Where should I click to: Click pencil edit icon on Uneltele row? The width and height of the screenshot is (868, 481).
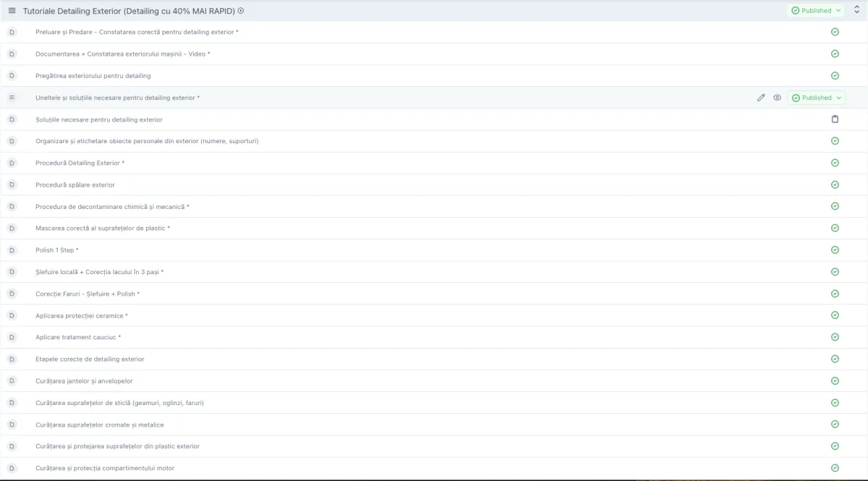(761, 98)
